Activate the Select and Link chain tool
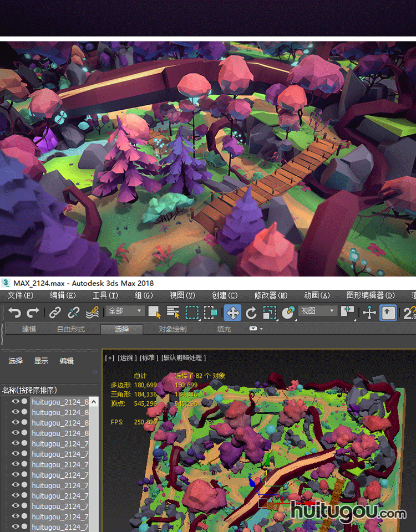The height and width of the screenshot is (532, 416). pyautogui.click(x=54, y=313)
